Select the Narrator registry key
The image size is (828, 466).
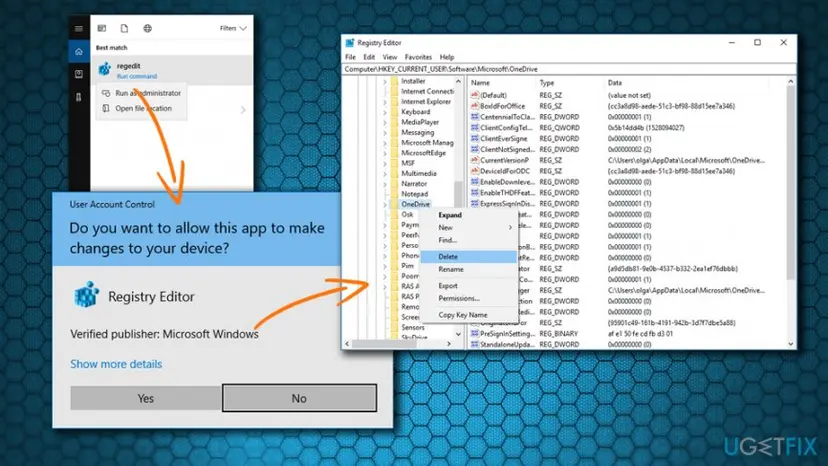coord(414,184)
